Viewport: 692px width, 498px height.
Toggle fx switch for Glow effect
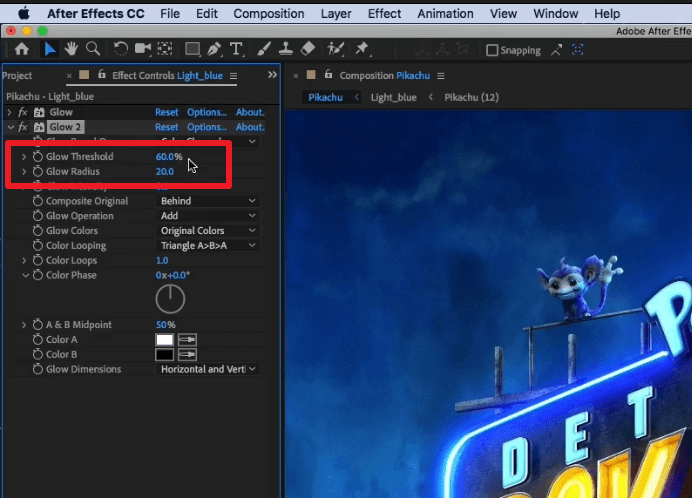click(x=23, y=112)
